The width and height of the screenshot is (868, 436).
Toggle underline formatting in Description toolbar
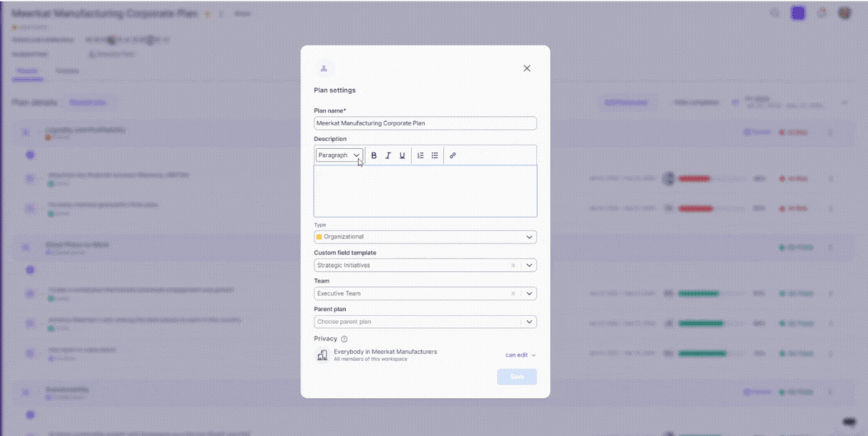click(x=402, y=156)
